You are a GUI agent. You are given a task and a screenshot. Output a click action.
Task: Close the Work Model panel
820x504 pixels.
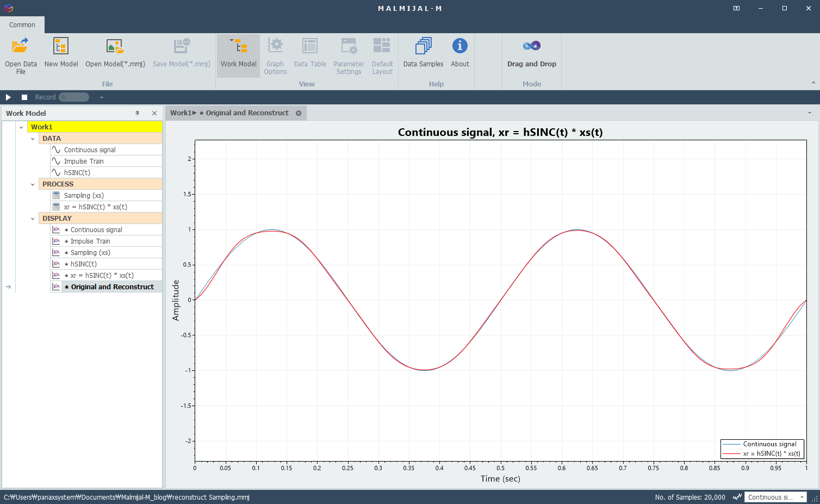point(154,113)
